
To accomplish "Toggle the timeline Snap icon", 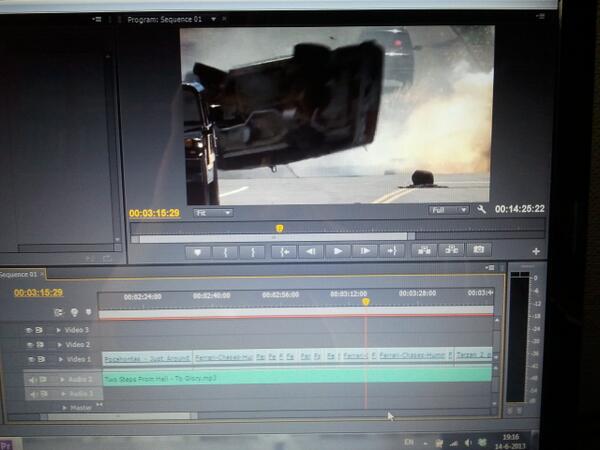I will (59, 313).
